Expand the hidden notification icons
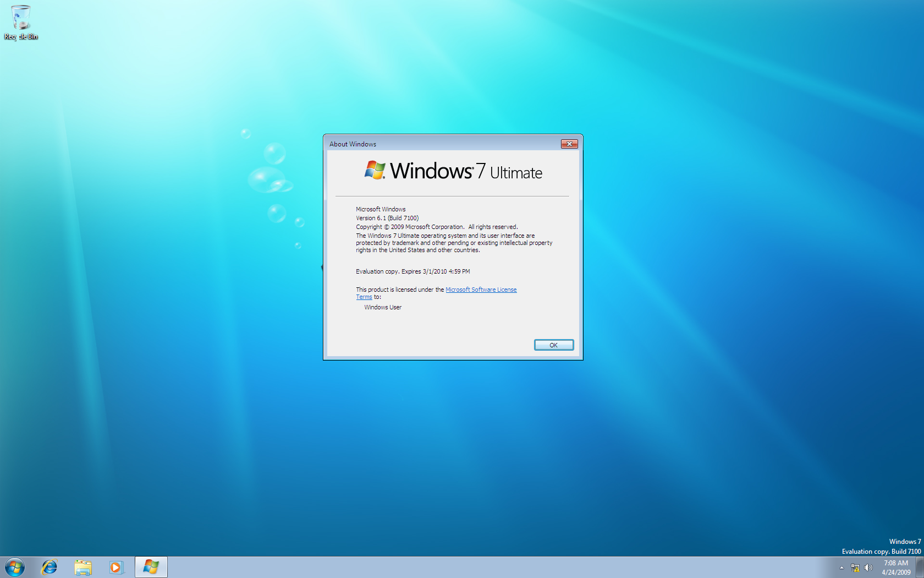 842,567
